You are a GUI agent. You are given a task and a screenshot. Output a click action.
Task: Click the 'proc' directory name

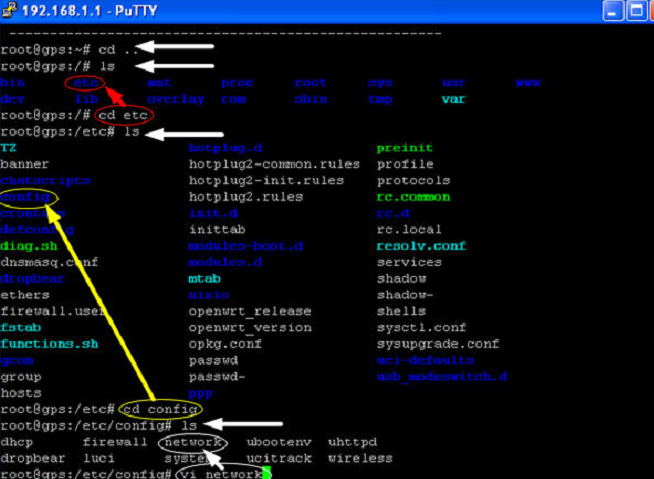[x=237, y=83]
